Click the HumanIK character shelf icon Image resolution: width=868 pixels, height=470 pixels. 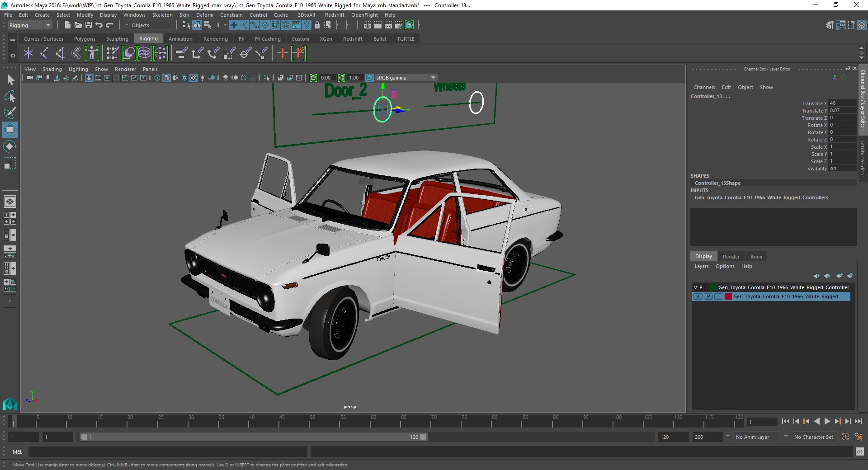[x=92, y=53]
